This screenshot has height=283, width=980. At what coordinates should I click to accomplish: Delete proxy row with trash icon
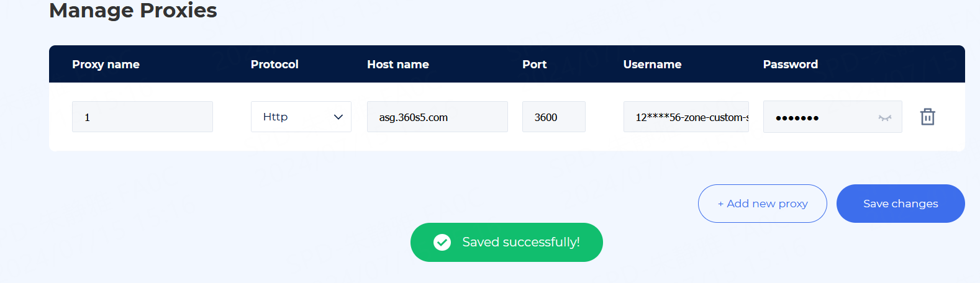[x=927, y=117]
